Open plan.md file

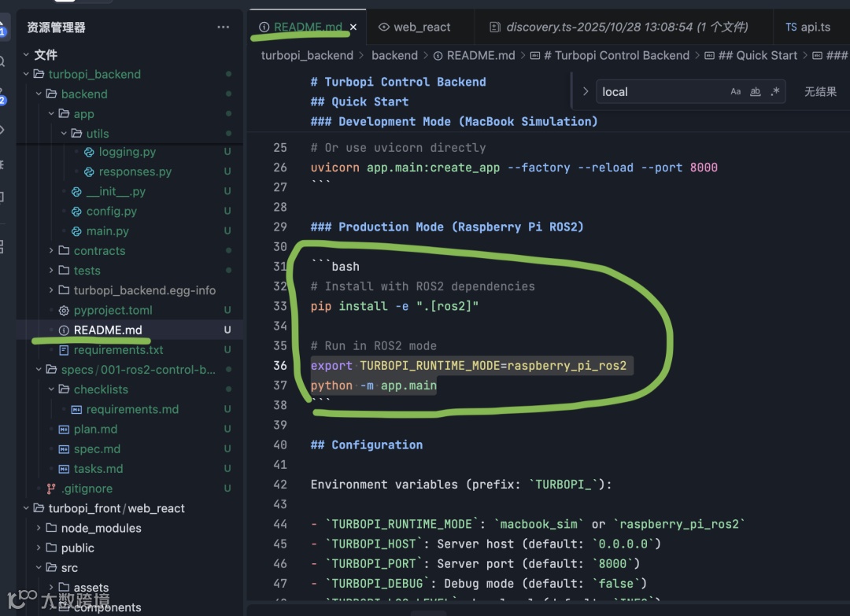point(95,429)
